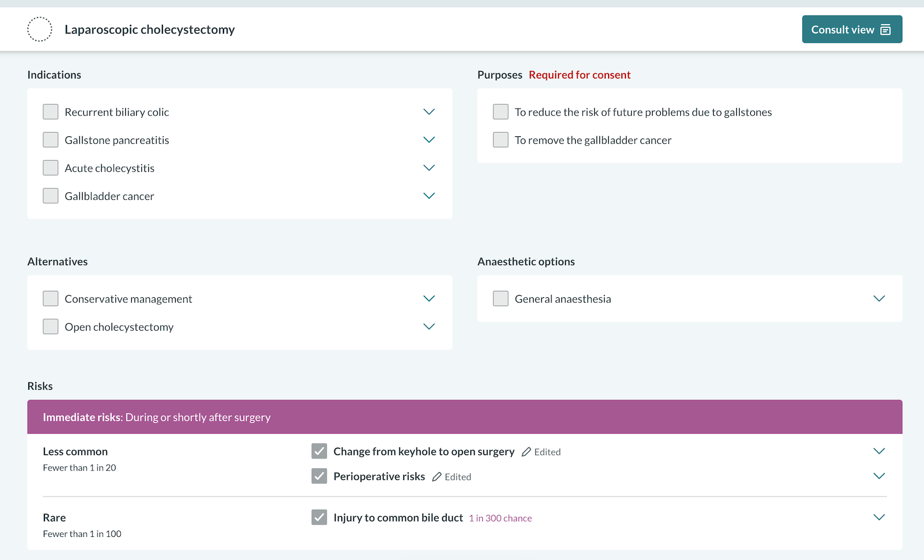Image resolution: width=924 pixels, height=560 pixels.
Task: Click the pencil icon beside Change from keyhole to open surgery
Action: tap(527, 451)
